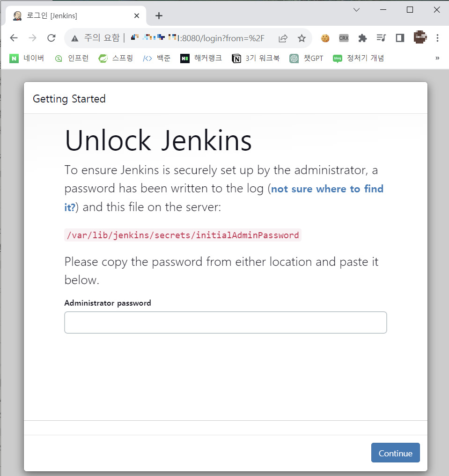The width and height of the screenshot is (449, 476).
Task: Open the media control playlist icon
Action: click(x=381, y=38)
